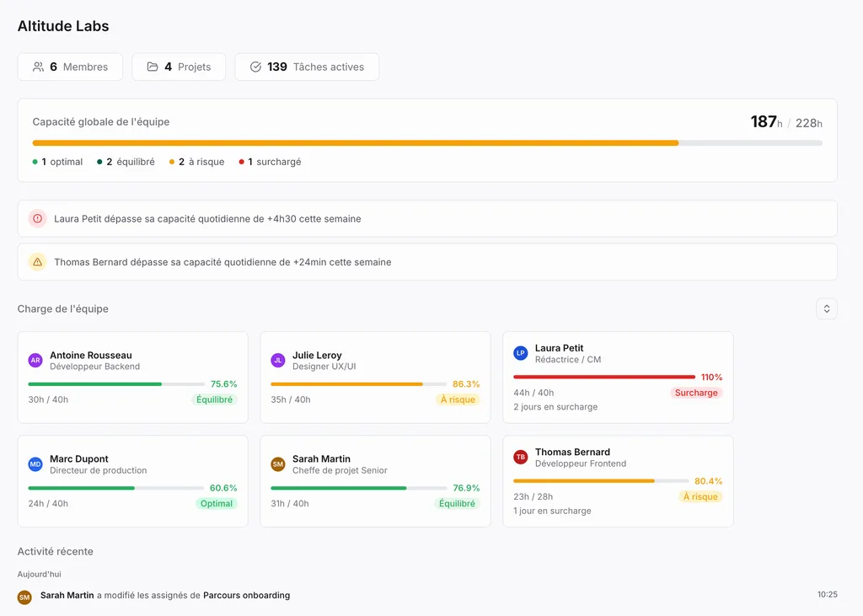Click the TB avatar of Thomas Bernard
Image resolution: width=863 pixels, height=616 pixels.
521,457
